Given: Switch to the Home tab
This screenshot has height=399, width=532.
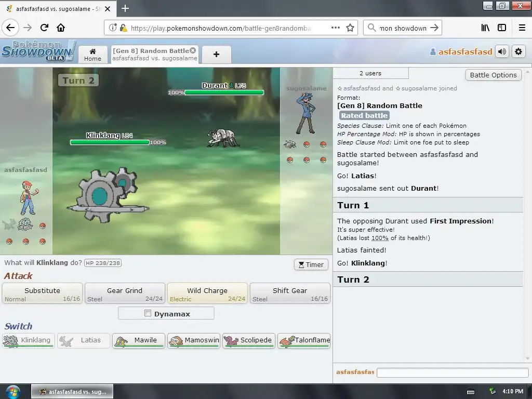Looking at the screenshot, I should (x=92, y=55).
